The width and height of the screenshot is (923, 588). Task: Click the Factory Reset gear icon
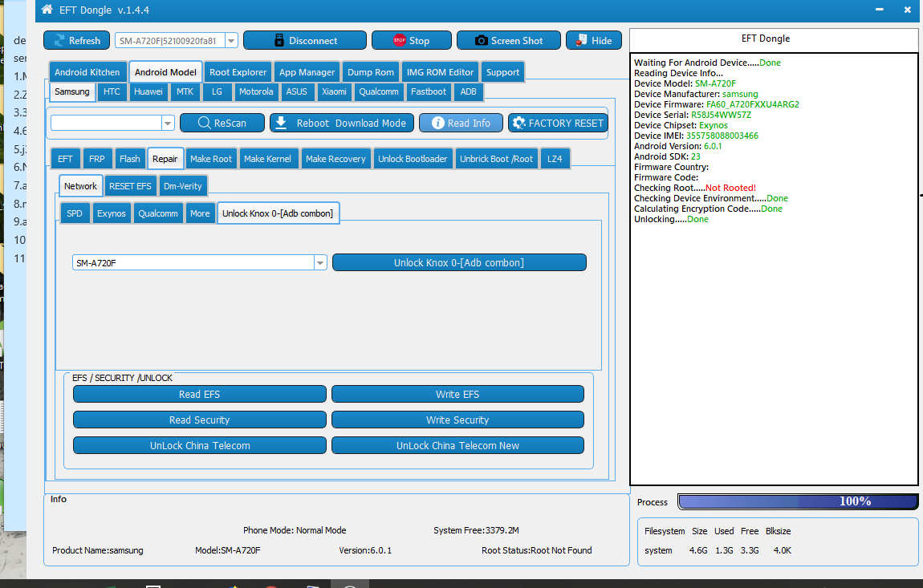518,123
